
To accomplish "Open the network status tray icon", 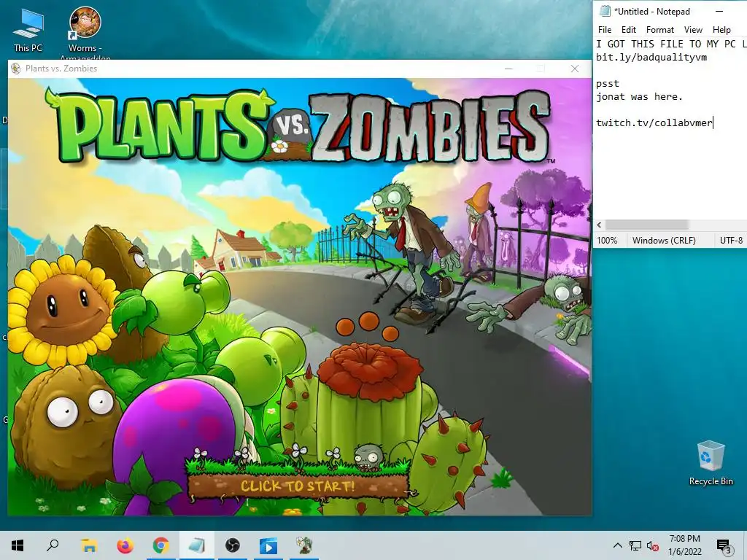I will point(635,545).
